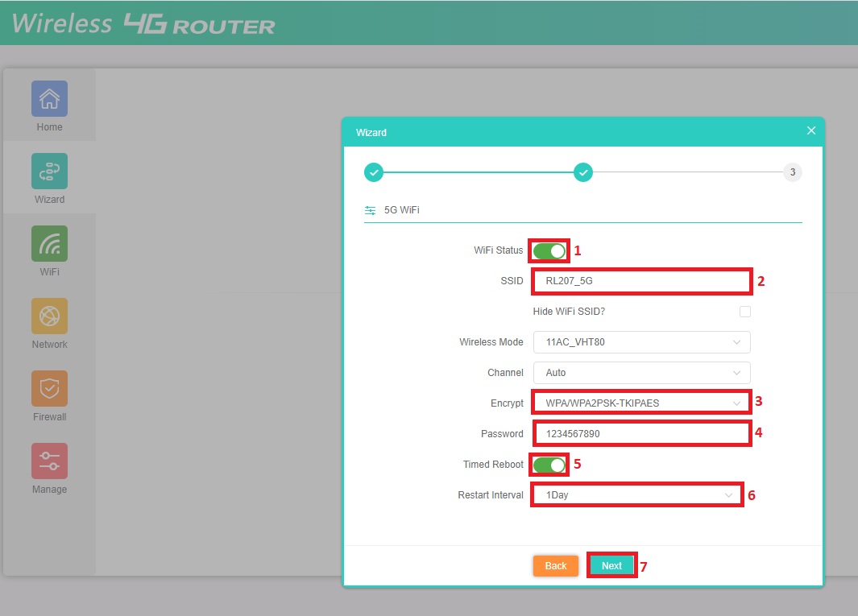Click the step 3 wizard indicator
858x616 pixels.
click(x=793, y=172)
